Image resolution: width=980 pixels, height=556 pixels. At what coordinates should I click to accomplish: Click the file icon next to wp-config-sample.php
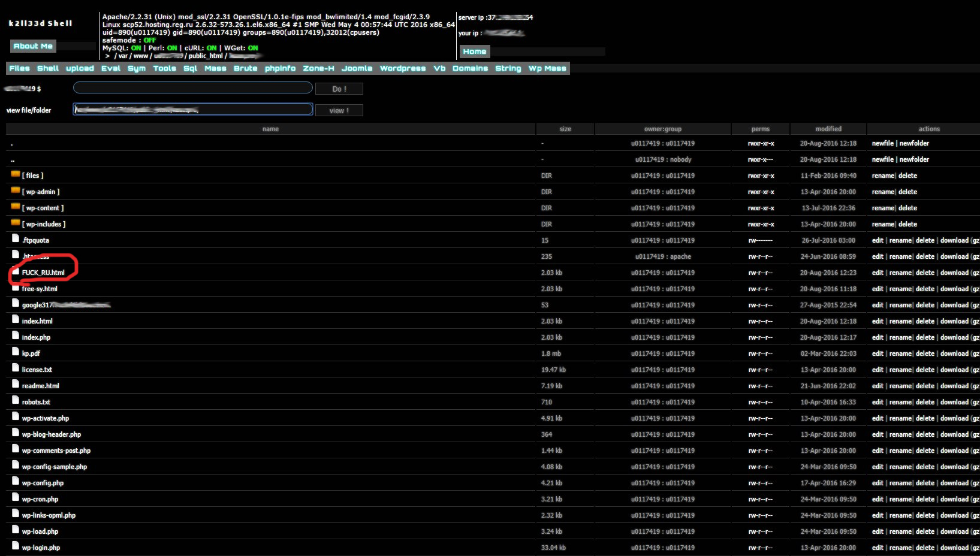[x=16, y=466]
